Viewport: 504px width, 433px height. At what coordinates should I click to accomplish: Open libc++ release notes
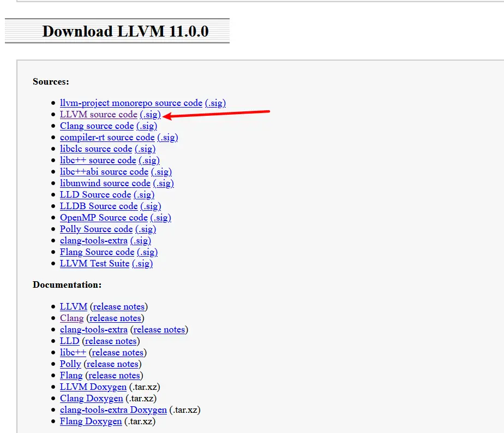(x=118, y=353)
